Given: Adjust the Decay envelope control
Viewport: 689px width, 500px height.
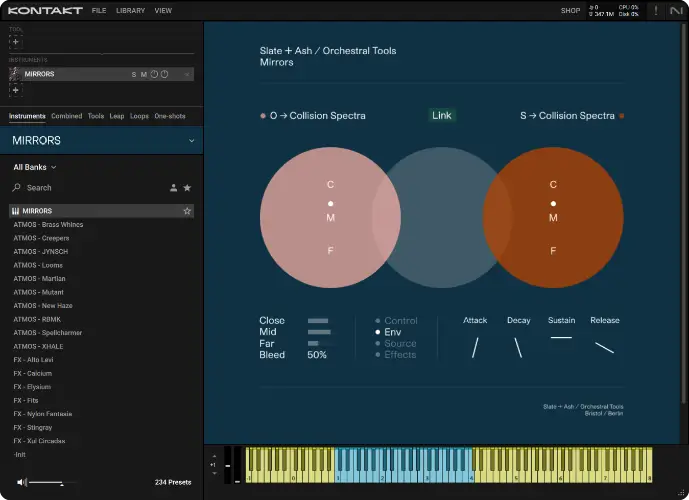Looking at the screenshot, I should click(519, 347).
